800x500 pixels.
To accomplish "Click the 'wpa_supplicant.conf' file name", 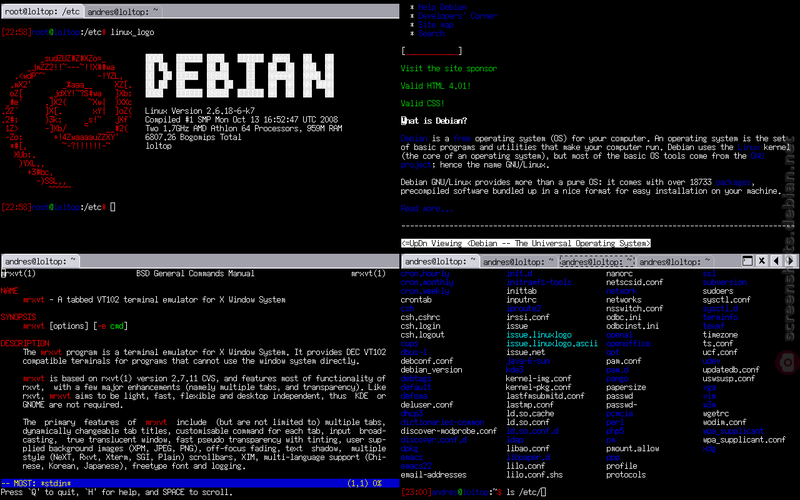I will [744, 440].
